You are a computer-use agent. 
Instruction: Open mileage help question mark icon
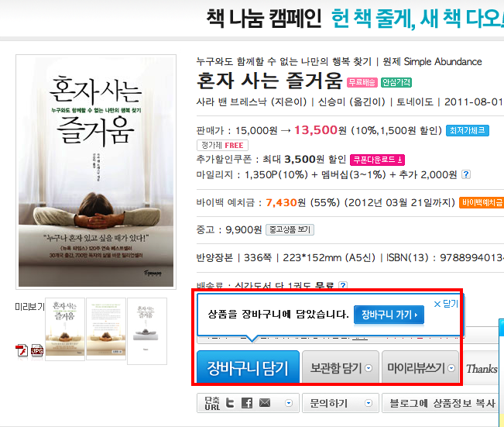pyautogui.click(x=466, y=174)
